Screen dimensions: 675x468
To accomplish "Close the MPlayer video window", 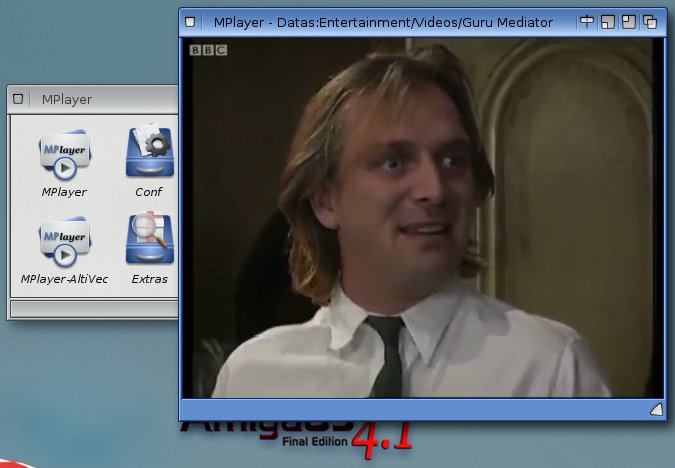I will [x=192, y=22].
